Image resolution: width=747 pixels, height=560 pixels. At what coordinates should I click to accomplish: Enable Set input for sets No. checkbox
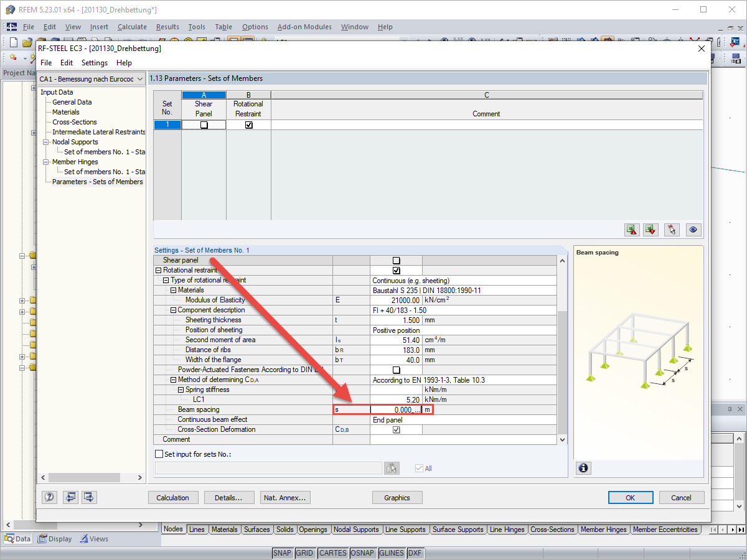(159, 454)
